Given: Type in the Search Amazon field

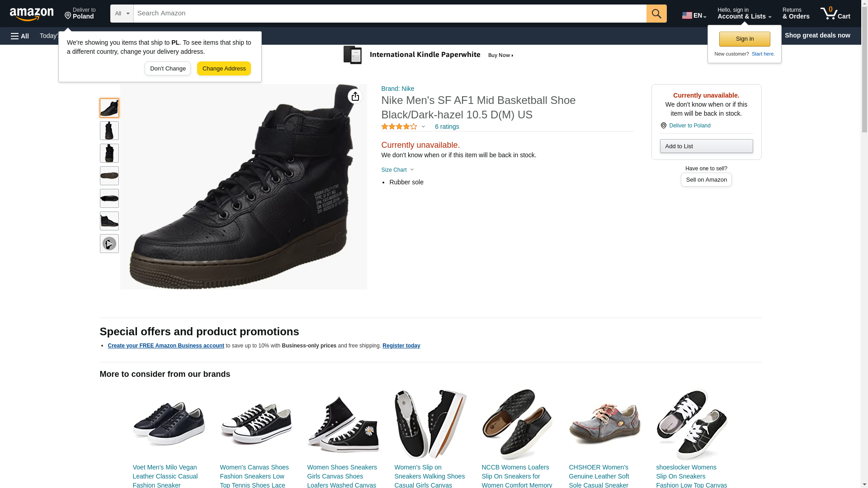Looking at the screenshot, I should tap(390, 14).
